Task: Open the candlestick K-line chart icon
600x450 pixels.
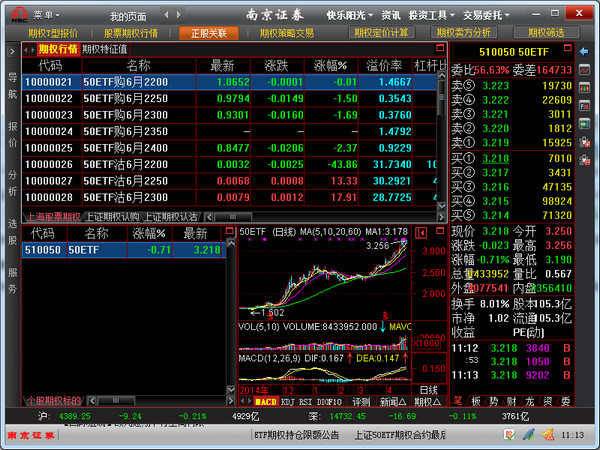Action: coord(584,88)
